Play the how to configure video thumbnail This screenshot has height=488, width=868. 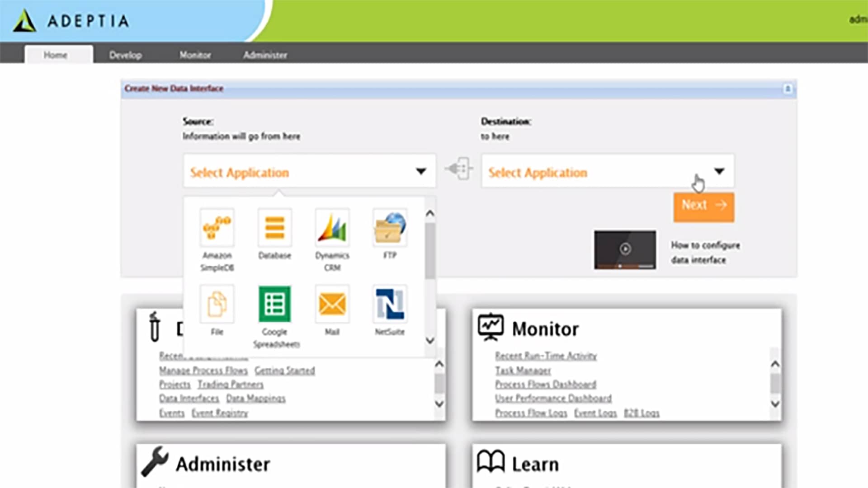coord(625,249)
